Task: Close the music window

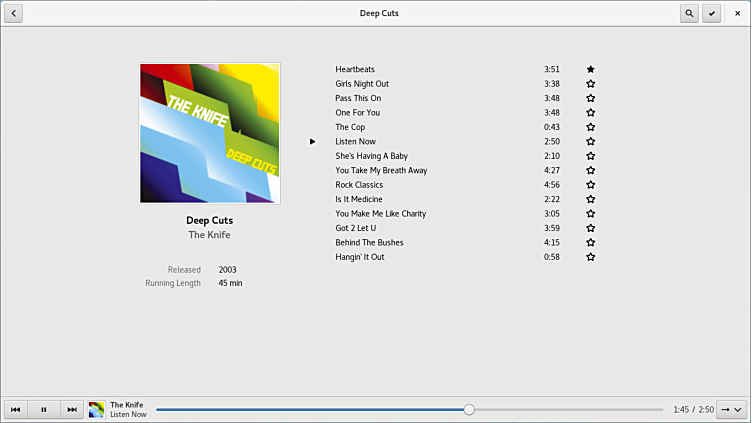Action: [738, 13]
